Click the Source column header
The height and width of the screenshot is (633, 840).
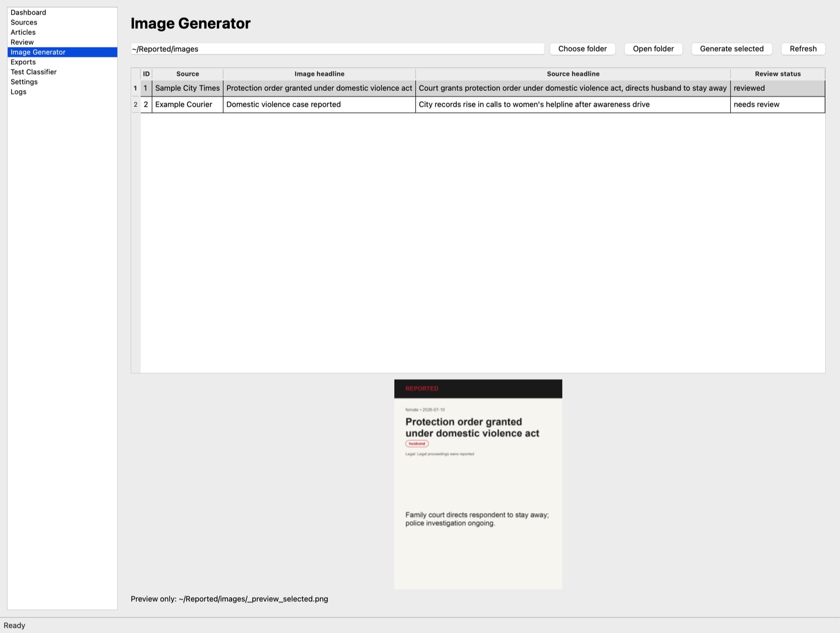click(x=187, y=74)
